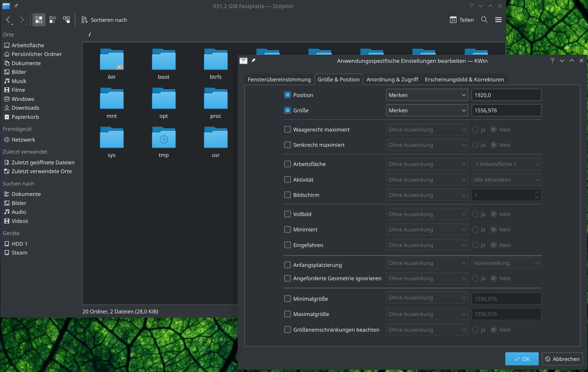Tick the Aktivität checkbox
Viewport: 588px width, 372px height.
[x=287, y=180]
